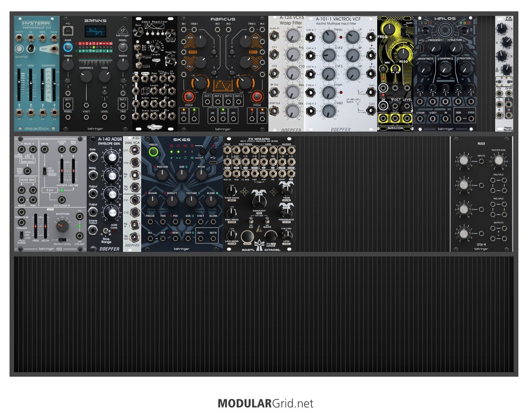Click the OUT 1 jack on Brains

click(x=68, y=105)
